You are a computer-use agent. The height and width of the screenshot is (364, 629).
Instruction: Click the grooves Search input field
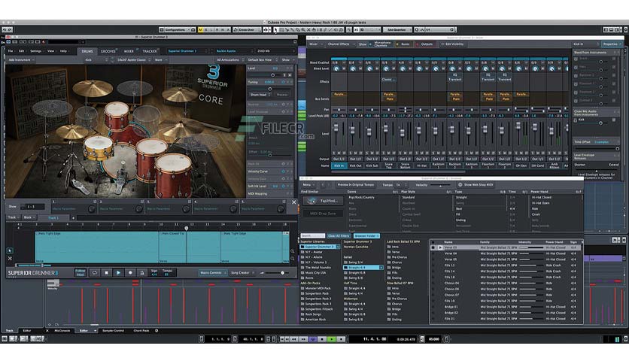[x=312, y=235]
